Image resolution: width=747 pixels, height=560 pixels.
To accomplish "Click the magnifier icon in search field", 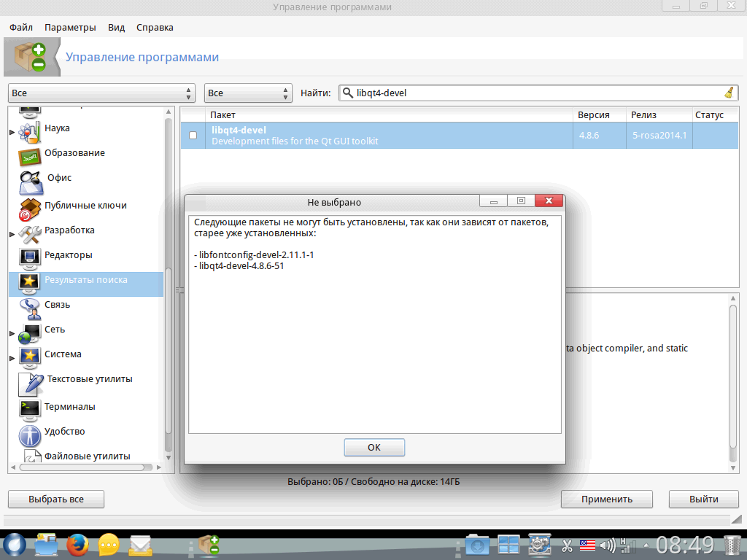I will (348, 93).
